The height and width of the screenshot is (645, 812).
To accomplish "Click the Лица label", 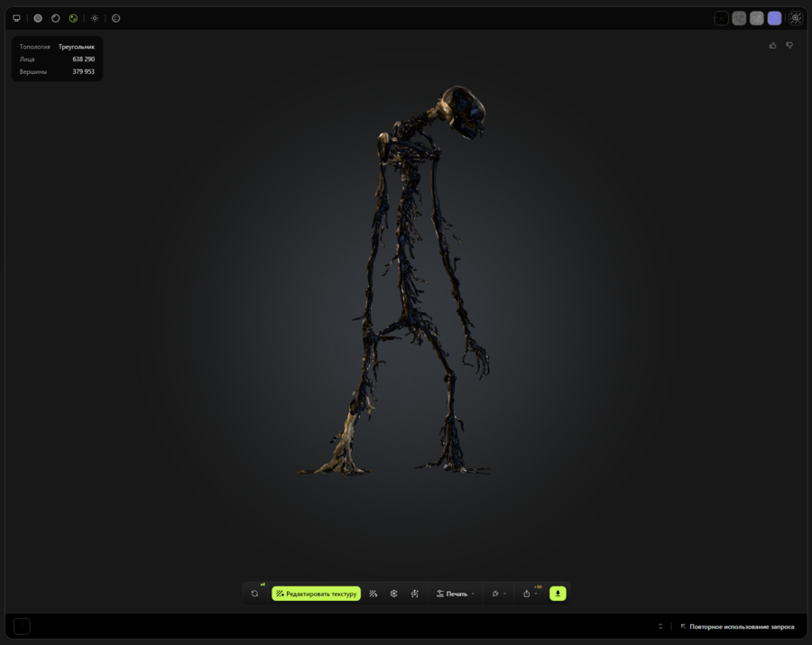I will (27, 59).
